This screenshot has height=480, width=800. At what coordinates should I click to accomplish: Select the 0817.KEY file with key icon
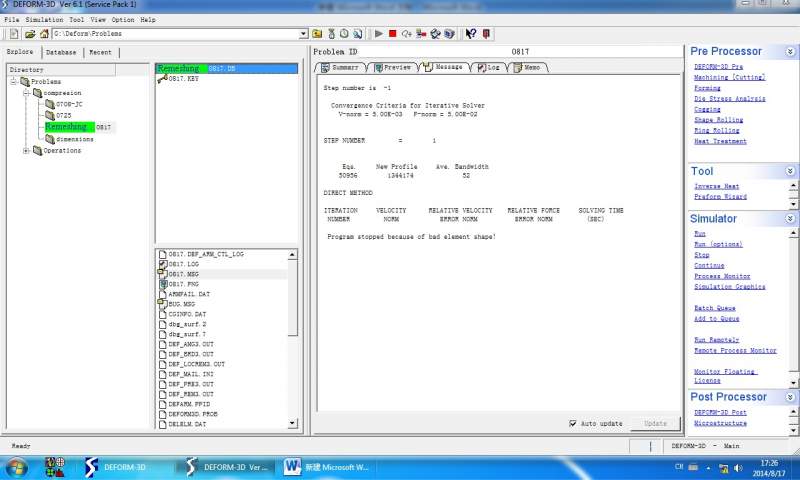pos(179,79)
